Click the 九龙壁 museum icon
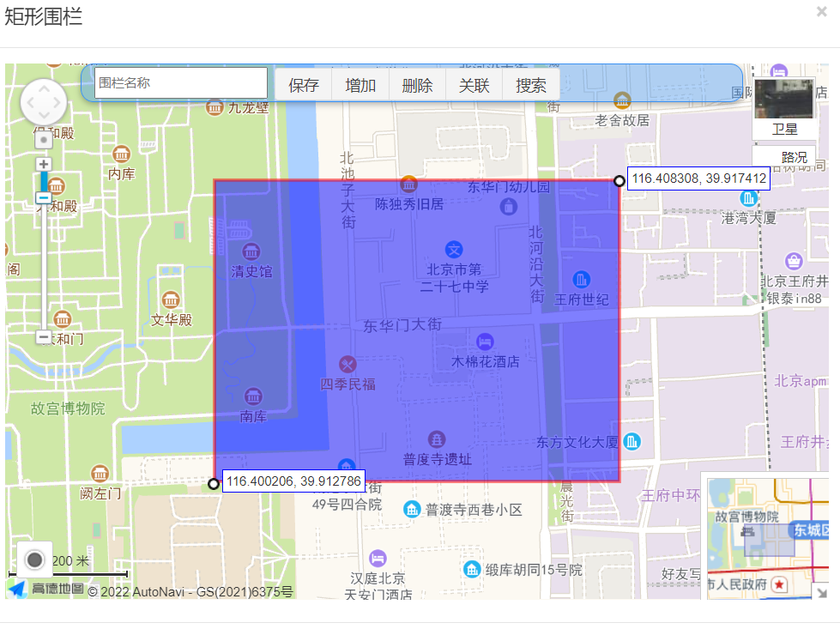 coord(215,107)
